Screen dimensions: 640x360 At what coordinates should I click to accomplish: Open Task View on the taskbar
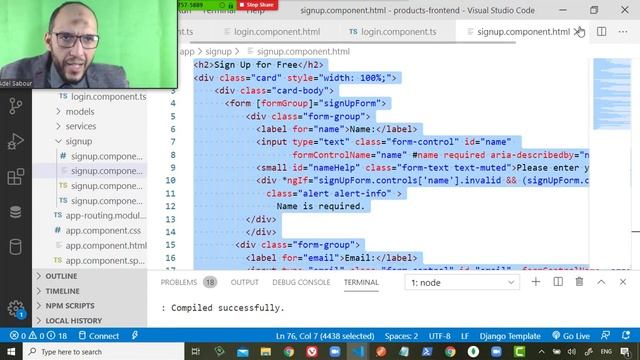tap(196, 351)
